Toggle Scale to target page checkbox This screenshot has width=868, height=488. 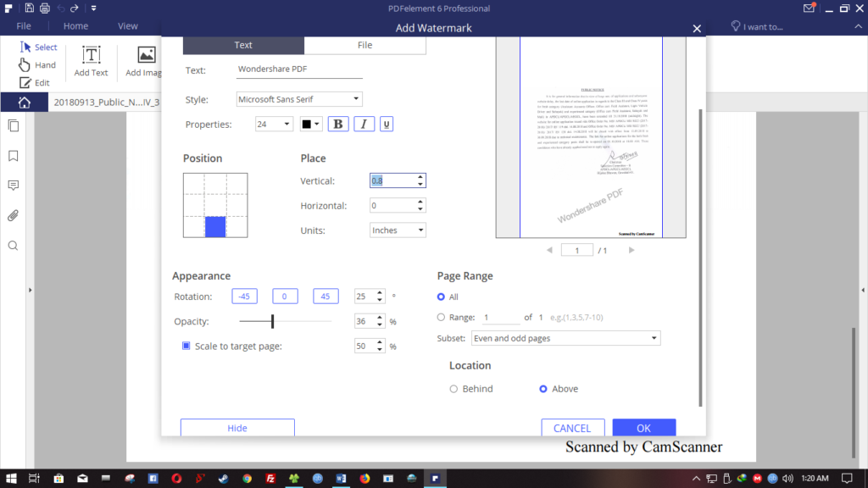point(186,346)
